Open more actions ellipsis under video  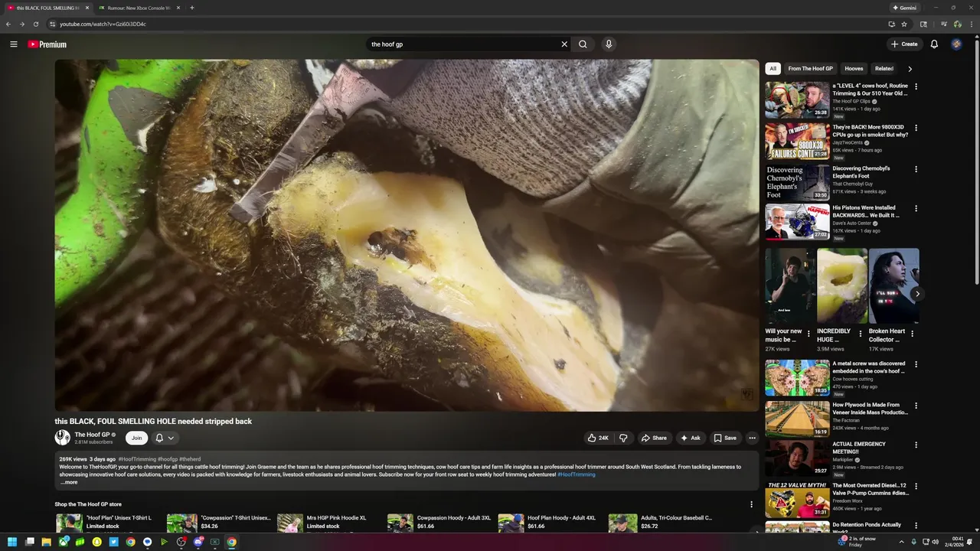point(752,438)
